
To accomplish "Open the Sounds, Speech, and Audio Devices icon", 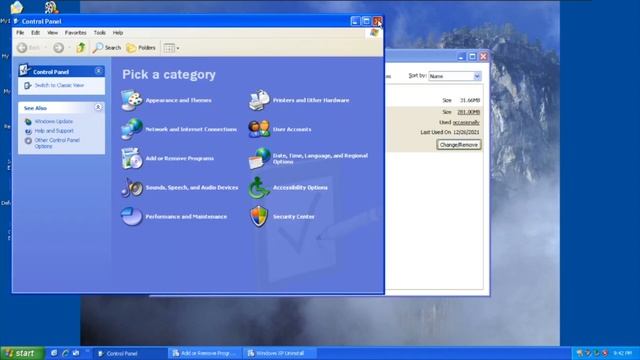I will tap(131, 187).
